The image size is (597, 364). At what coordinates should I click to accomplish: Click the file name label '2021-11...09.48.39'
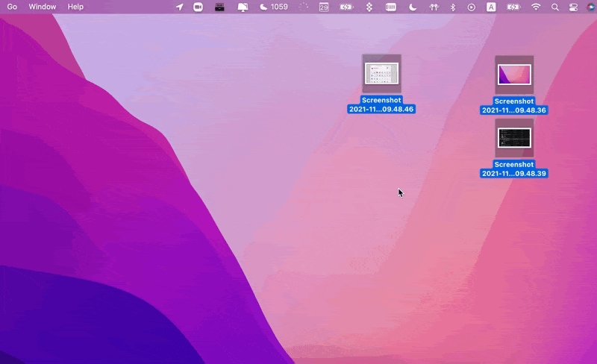point(514,174)
